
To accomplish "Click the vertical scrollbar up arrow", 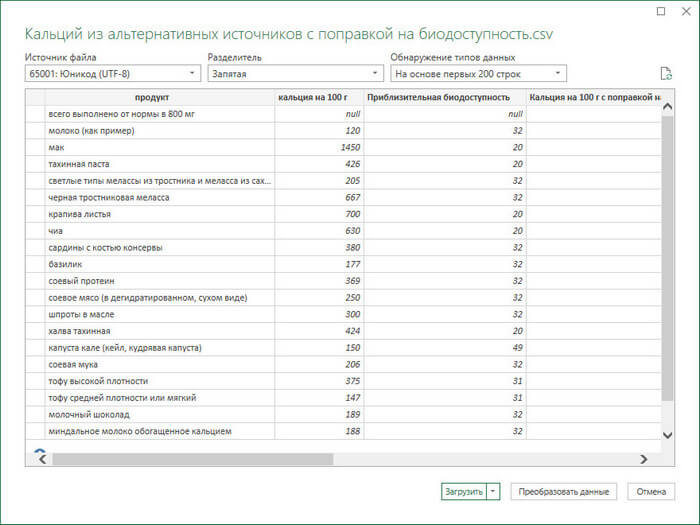I will (x=668, y=96).
